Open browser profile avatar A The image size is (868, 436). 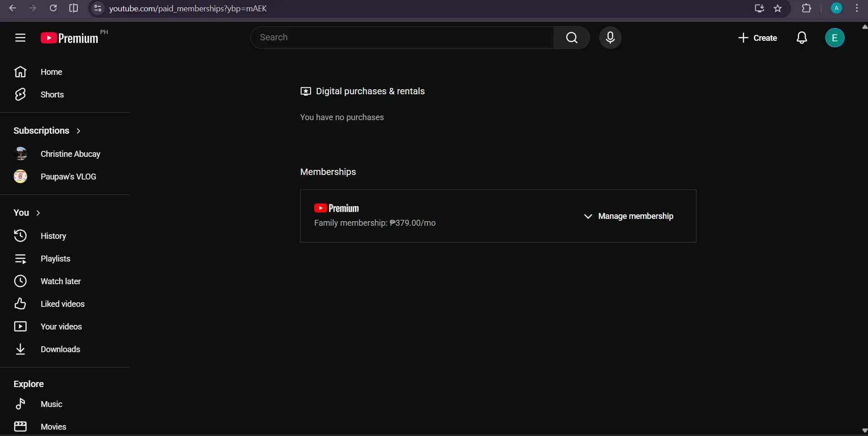pos(836,8)
